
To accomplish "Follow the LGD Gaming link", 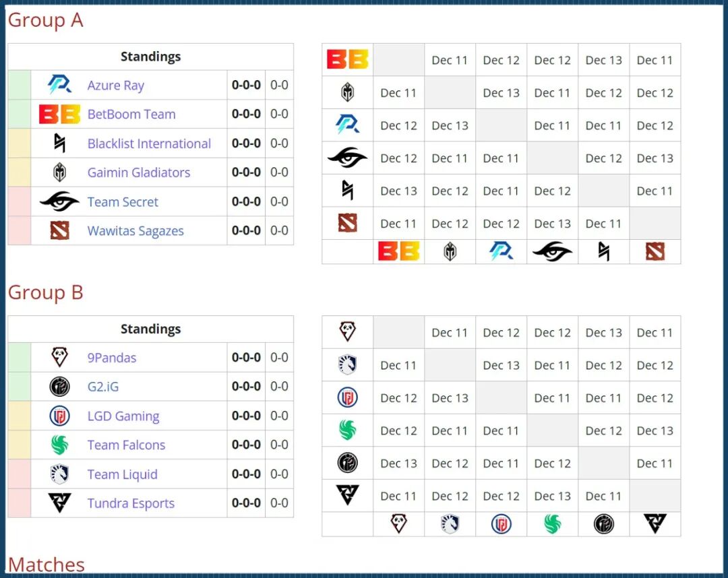I will pos(123,416).
